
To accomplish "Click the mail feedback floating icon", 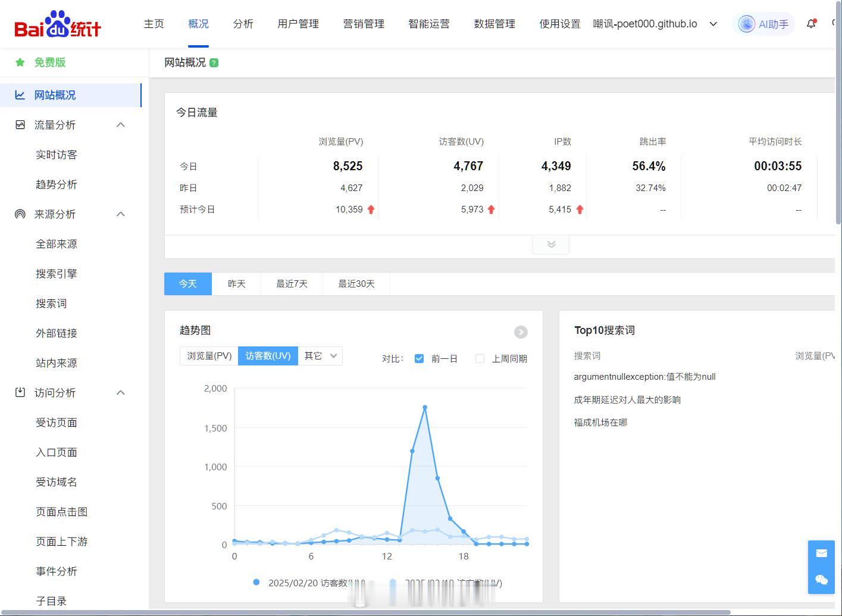I will (x=822, y=554).
